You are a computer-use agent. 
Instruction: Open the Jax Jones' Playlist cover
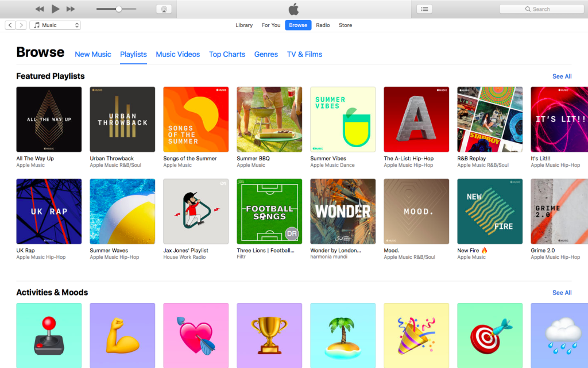(196, 212)
